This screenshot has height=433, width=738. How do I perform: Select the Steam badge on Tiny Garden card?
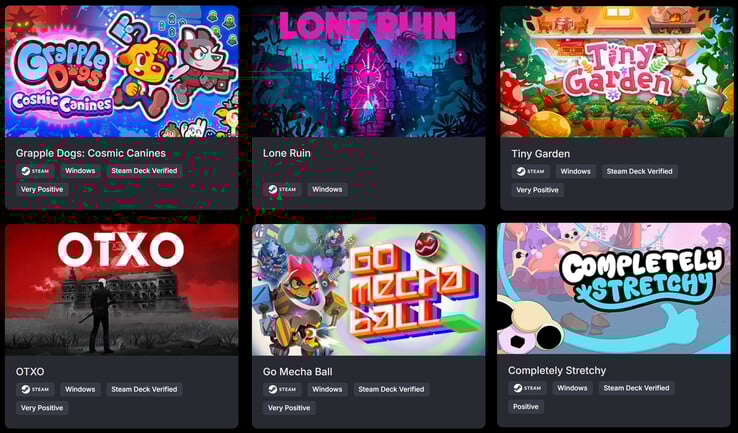531,171
